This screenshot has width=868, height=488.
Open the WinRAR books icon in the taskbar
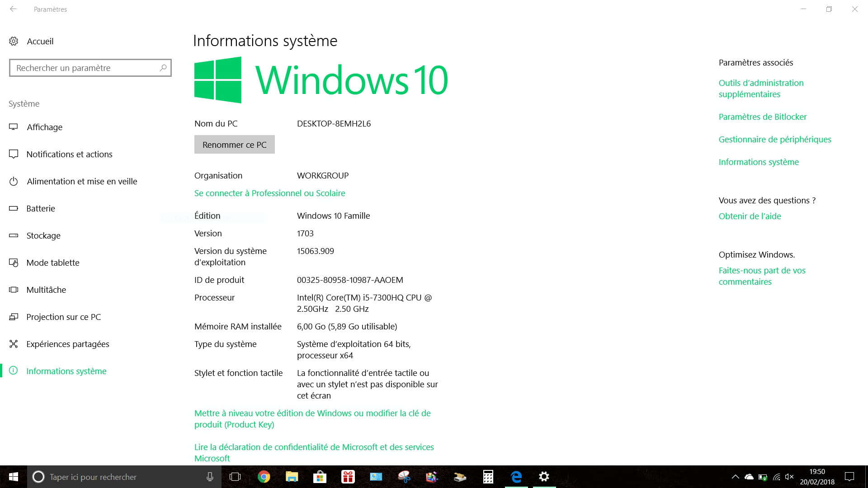pos(432,477)
